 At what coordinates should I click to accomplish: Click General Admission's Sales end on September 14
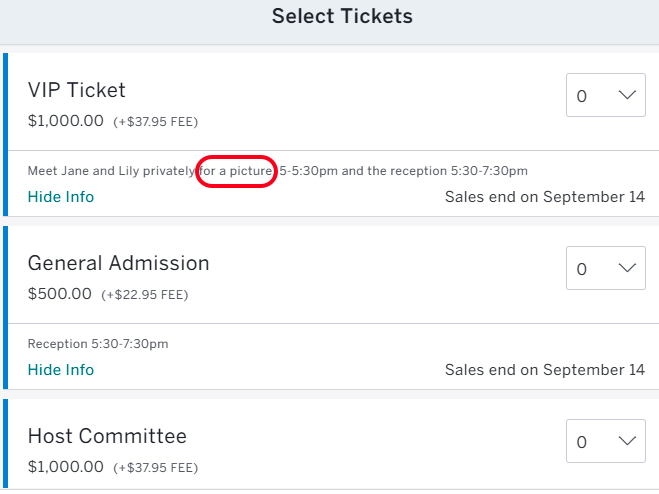[x=545, y=370]
